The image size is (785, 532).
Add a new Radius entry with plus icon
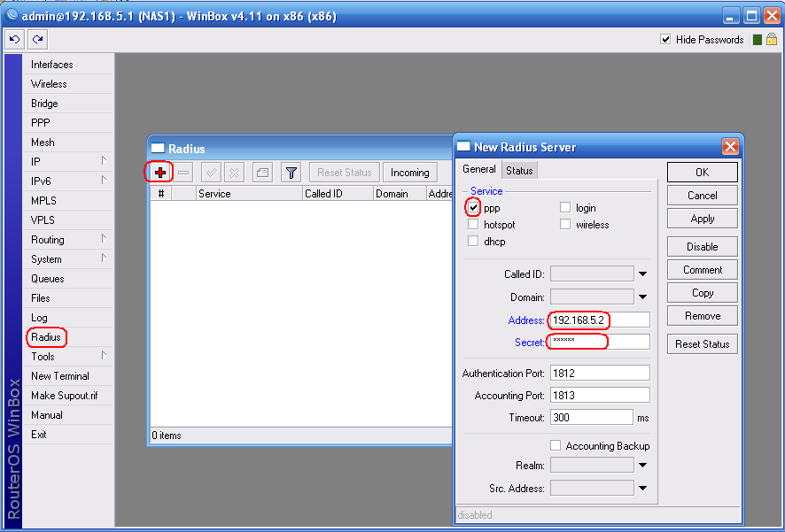[x=160, y=173]
